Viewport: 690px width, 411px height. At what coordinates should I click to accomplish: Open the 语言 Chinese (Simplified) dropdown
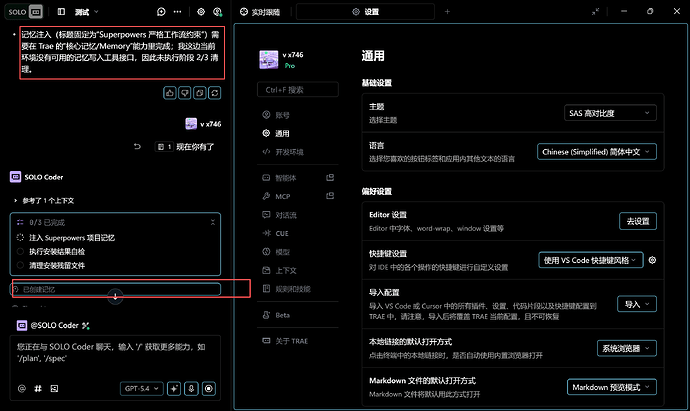(x=597, y=152)
